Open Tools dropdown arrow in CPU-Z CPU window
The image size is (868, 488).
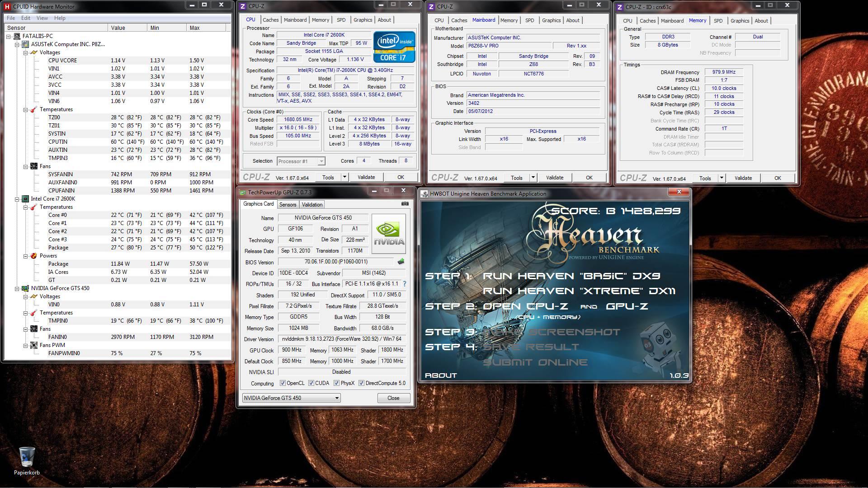(344, 177)
